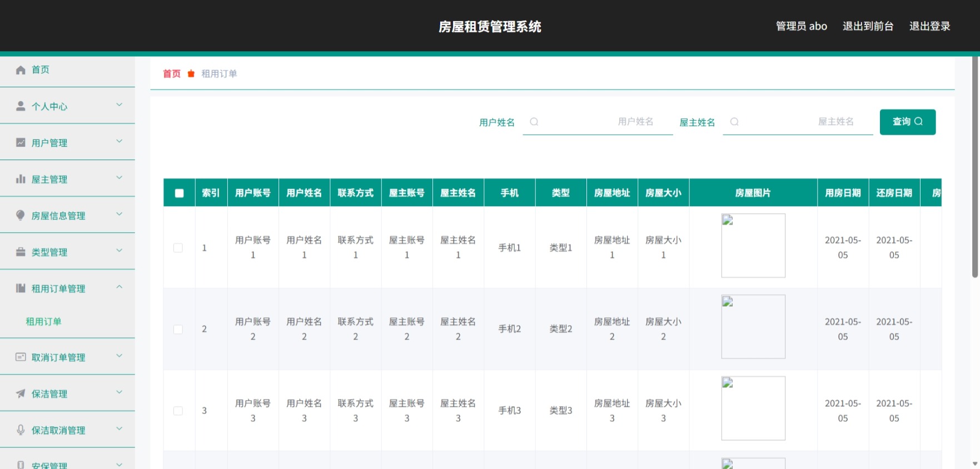Click the green 查询 search button
Image resolution: width=980 pixels, height=469 pixels.
tap(907, 122)
